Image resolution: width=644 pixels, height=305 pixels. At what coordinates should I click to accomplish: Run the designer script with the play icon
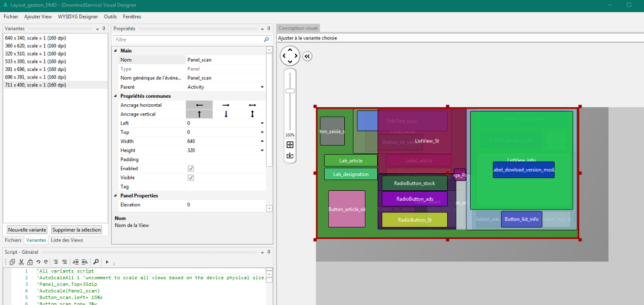107,262
